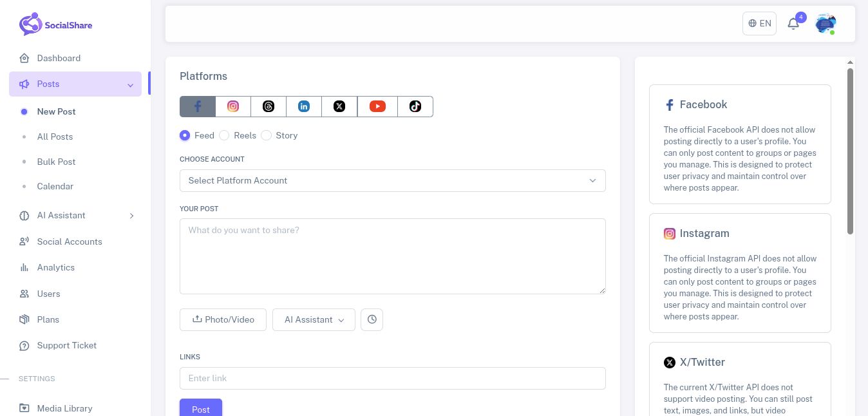The height and width of the screenshot is (416, 868).
Task: Select the Instagram platform icon
Action: (233, 106)
